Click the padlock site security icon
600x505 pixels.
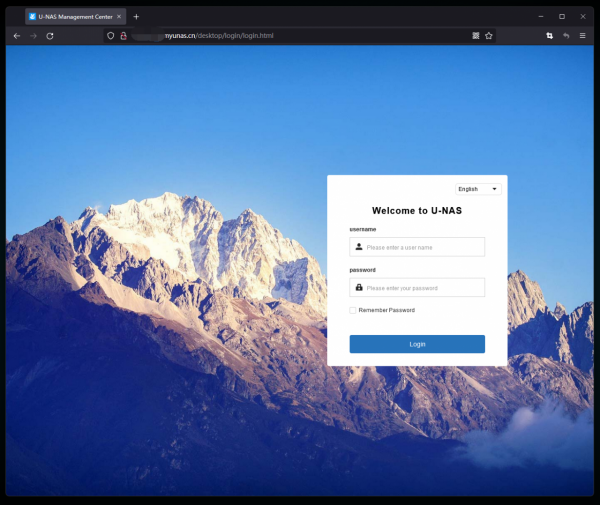(x=124, y=36)
